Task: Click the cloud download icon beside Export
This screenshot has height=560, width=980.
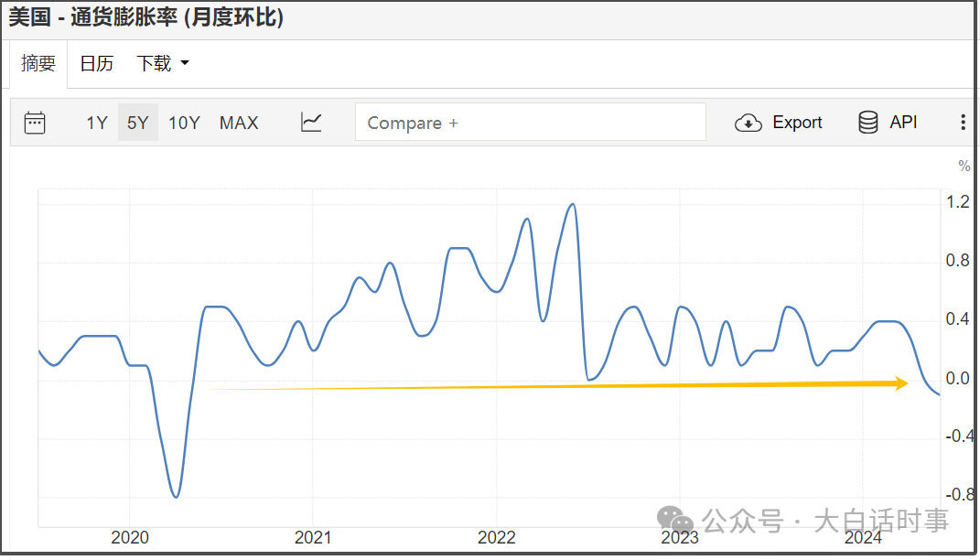Action: pos(748,123)
